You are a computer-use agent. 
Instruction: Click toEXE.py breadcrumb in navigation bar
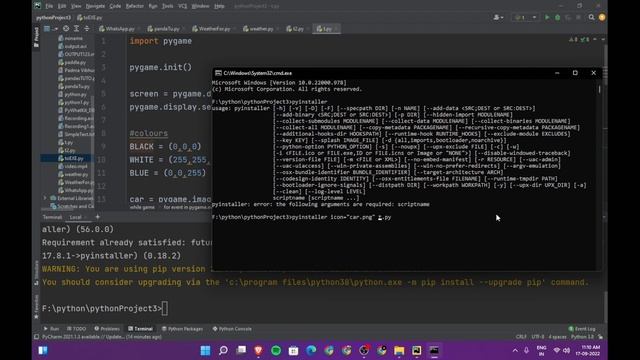(x=90, y=18)
